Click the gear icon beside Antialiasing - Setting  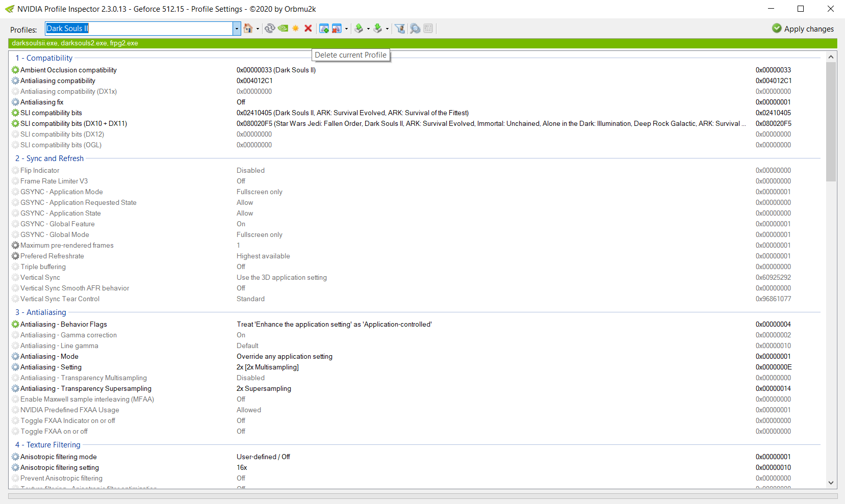coord(15,367)
